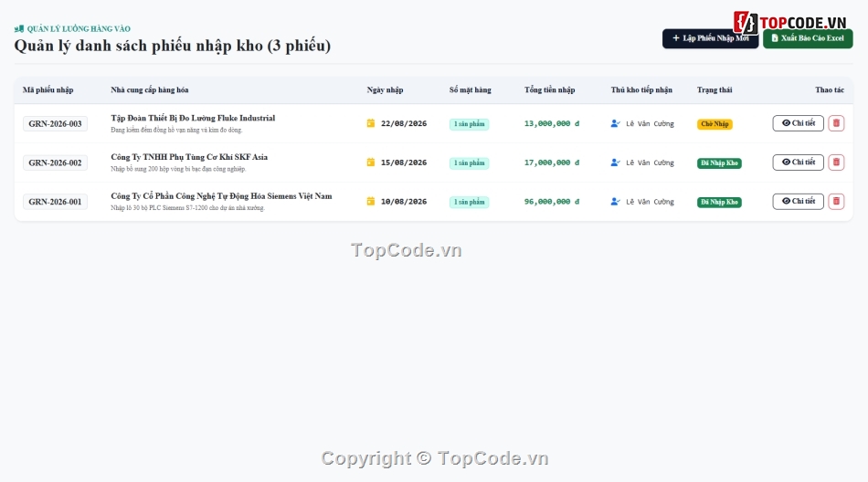Image resolution: width=868 pixels, height=482 pixels.
Task: Select receipt code GRN-2026-001
Action: [x=55, y=202]
